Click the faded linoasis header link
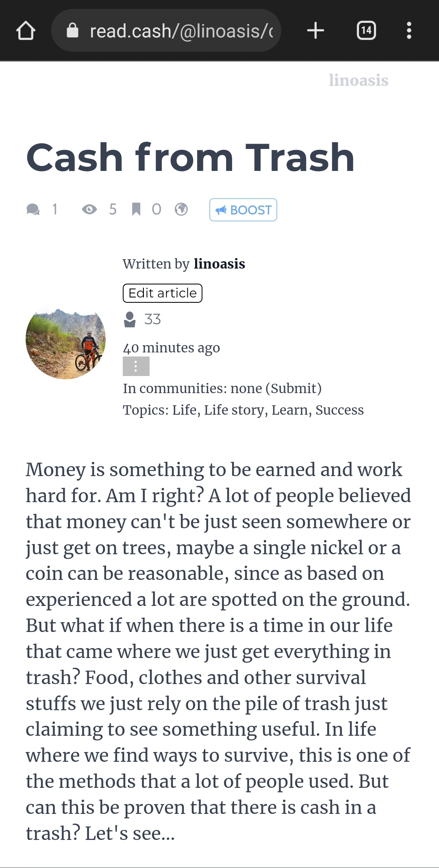This screenshot has height=868, width=439. [x=359, y=80]
